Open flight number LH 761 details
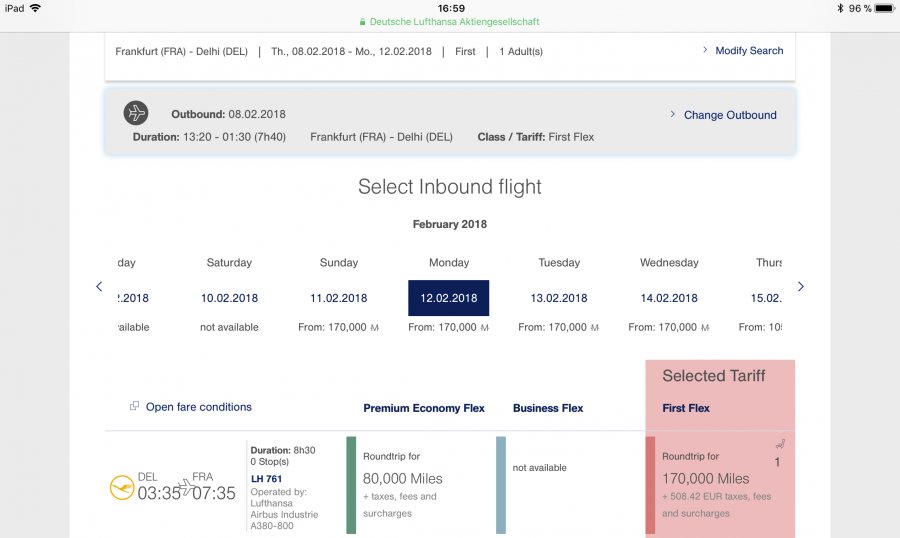 click(x=265, y=479)
